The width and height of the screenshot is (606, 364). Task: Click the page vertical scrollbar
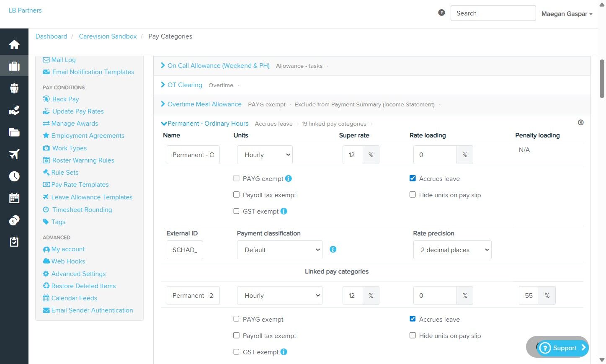click(x=602, y=79)
